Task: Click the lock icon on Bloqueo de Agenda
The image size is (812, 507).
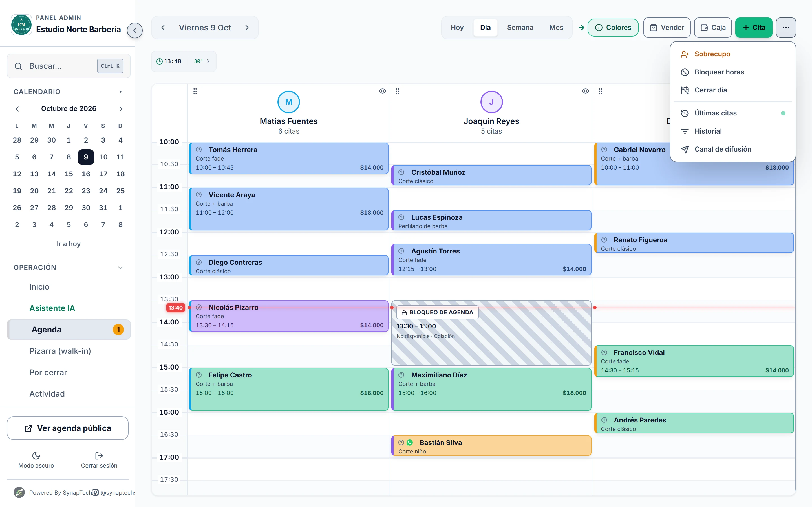Action: click(404, 313)
